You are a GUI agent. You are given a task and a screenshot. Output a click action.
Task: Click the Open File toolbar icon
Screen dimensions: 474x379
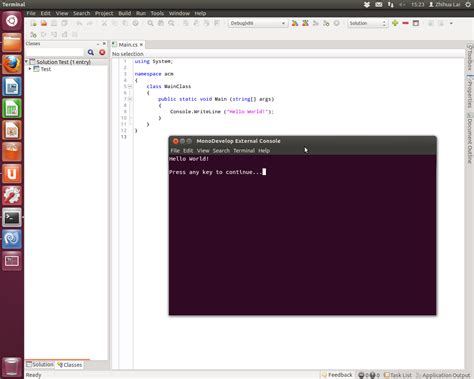pos(44,23)
